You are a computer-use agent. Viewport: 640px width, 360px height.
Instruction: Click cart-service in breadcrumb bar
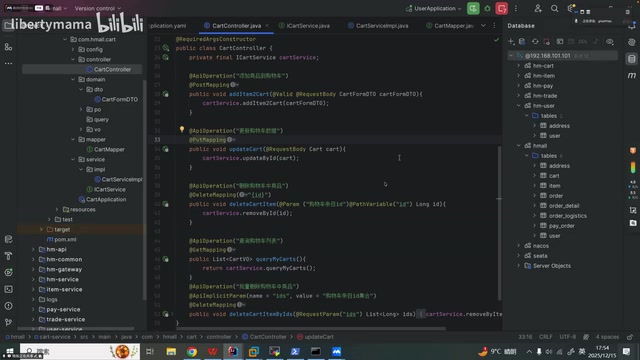[x=52, y=337]
